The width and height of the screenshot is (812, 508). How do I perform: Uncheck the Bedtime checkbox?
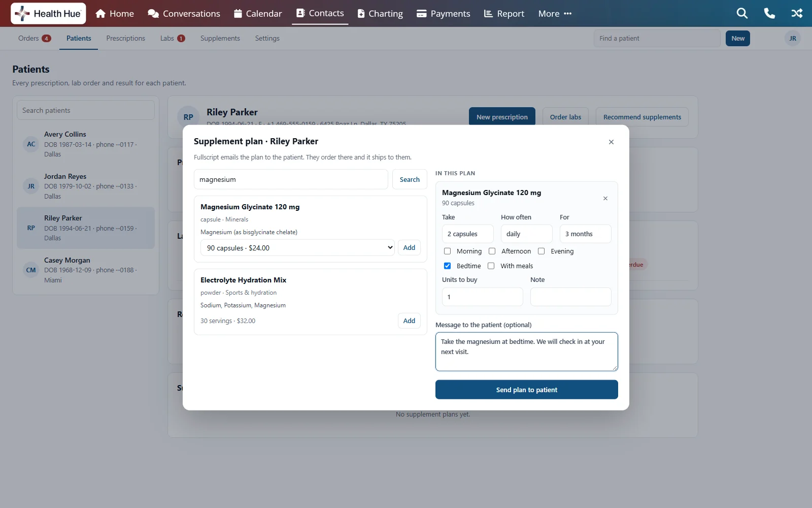click(x=447, y=266)
